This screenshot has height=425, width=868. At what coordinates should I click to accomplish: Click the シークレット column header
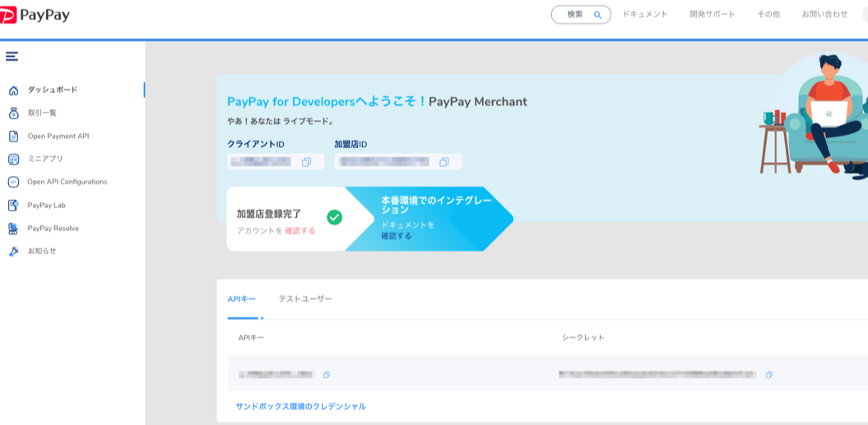[583, 337]
